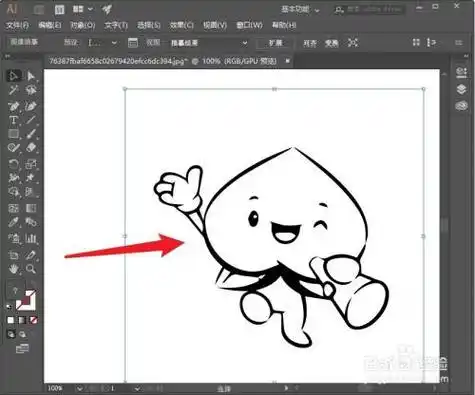Apply solid Color mode swatch
The height and width of the screenshot is (395, 475).
coord(11,320)
